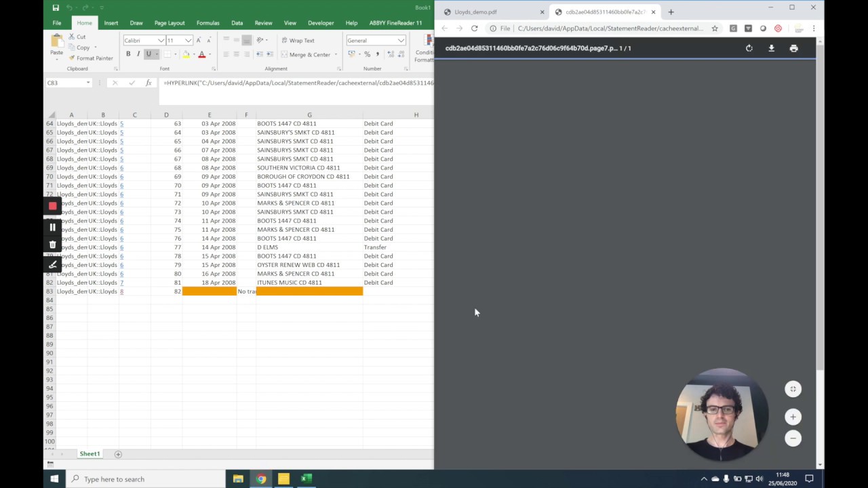This screenshot has width=868, height=488.
Task: Click the Windows taskbar search box
Action: click(145, 479)
